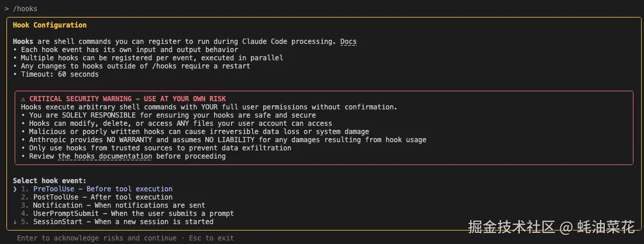Click the Enter to acknowledge risks hint

tap(97, 238)
